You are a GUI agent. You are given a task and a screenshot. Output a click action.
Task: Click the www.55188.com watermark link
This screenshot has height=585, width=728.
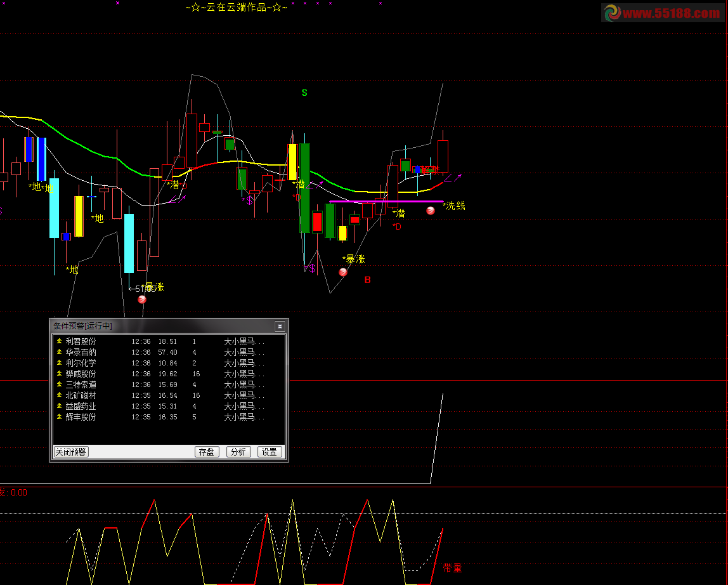click(671, 13)
